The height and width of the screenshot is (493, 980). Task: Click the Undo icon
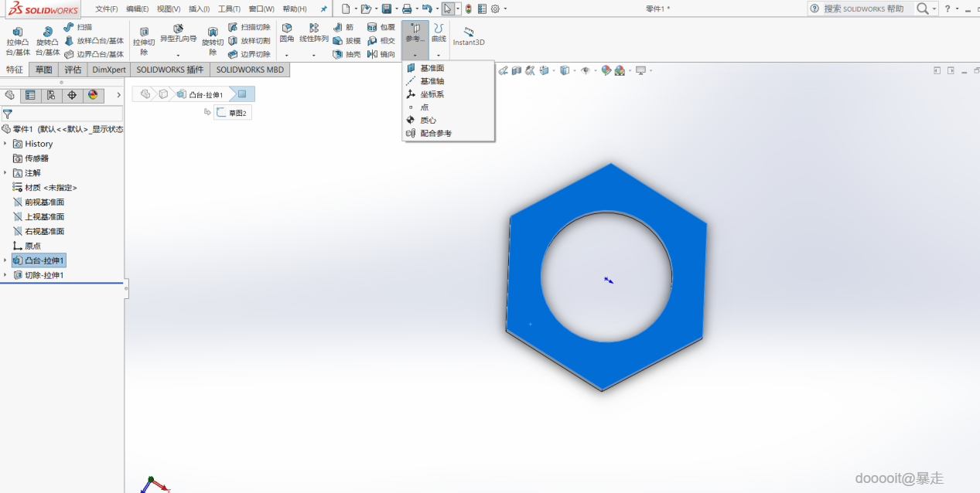pos(426,9)
